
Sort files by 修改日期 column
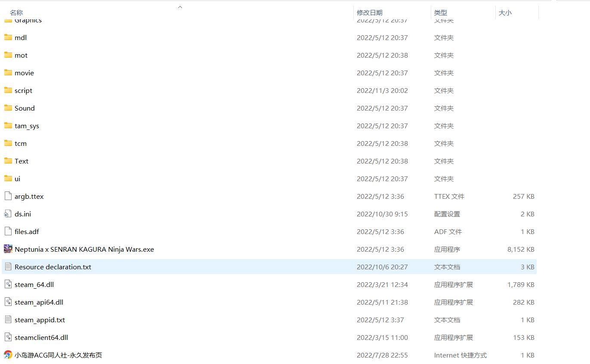point(369,13)
